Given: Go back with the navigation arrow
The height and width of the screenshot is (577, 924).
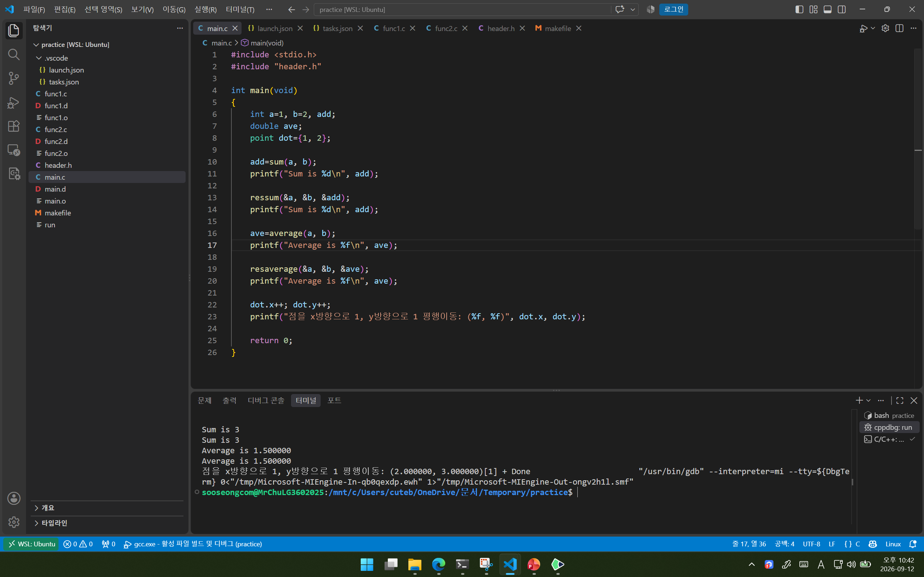Looking at the screenshot, I should point(291,9).
